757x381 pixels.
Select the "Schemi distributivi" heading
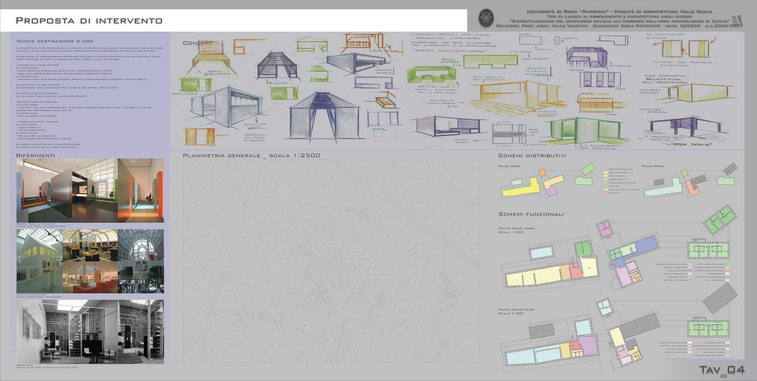531,156
